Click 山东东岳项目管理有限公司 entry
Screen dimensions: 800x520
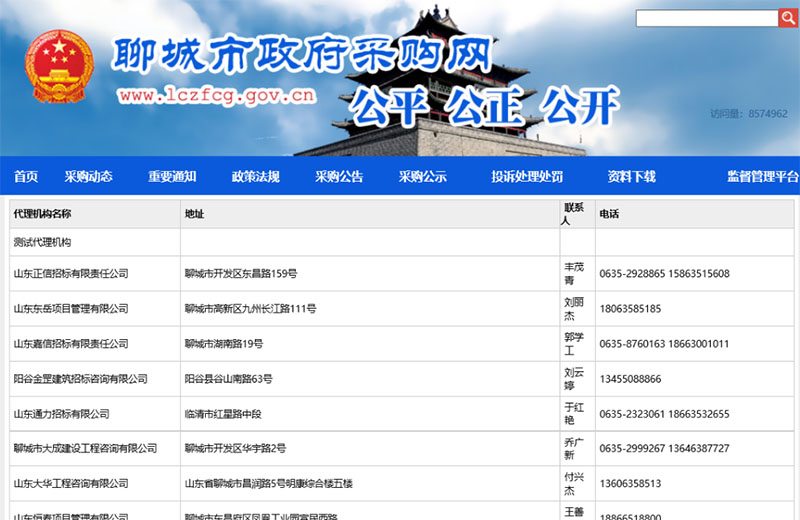click(x=71, y=308)
